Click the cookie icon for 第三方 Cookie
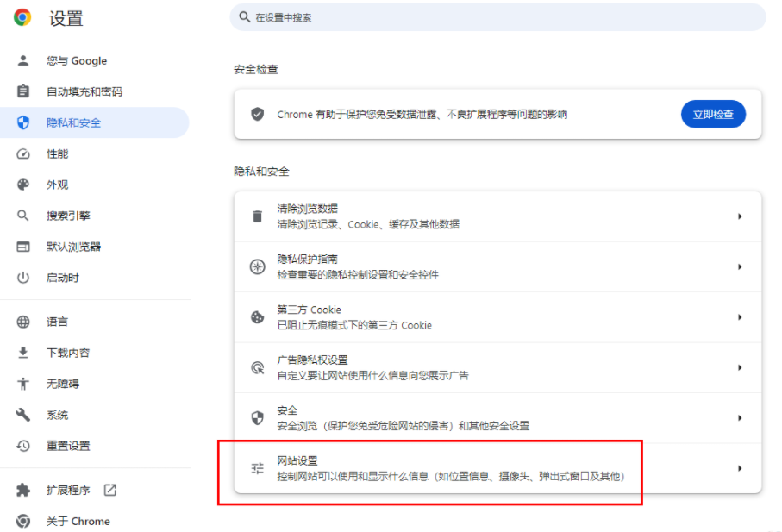Screen dimensions: 782x532 [257, 317]
